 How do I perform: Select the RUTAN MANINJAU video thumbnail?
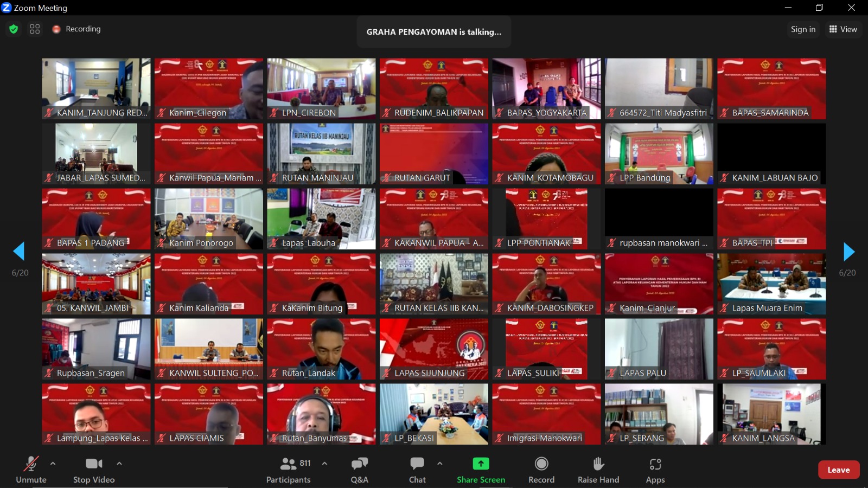pyautogui.click(x=321, y=154)
